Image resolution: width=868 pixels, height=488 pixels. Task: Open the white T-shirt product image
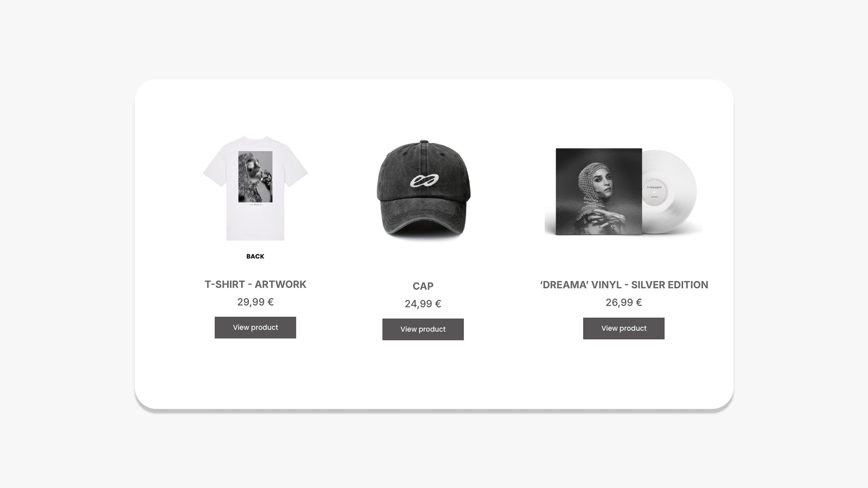pyautogui.click(x=255, y=188)
